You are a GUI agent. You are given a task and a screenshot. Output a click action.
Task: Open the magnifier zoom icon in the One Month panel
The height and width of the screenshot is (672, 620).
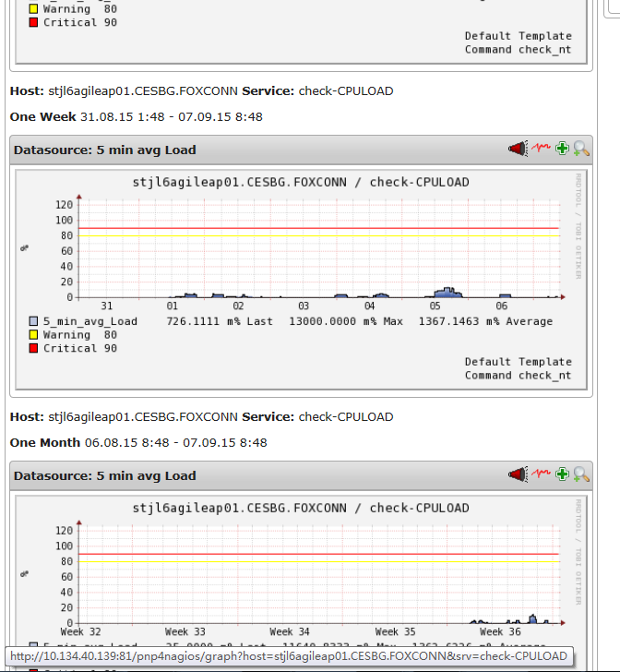tap(580, 474)
